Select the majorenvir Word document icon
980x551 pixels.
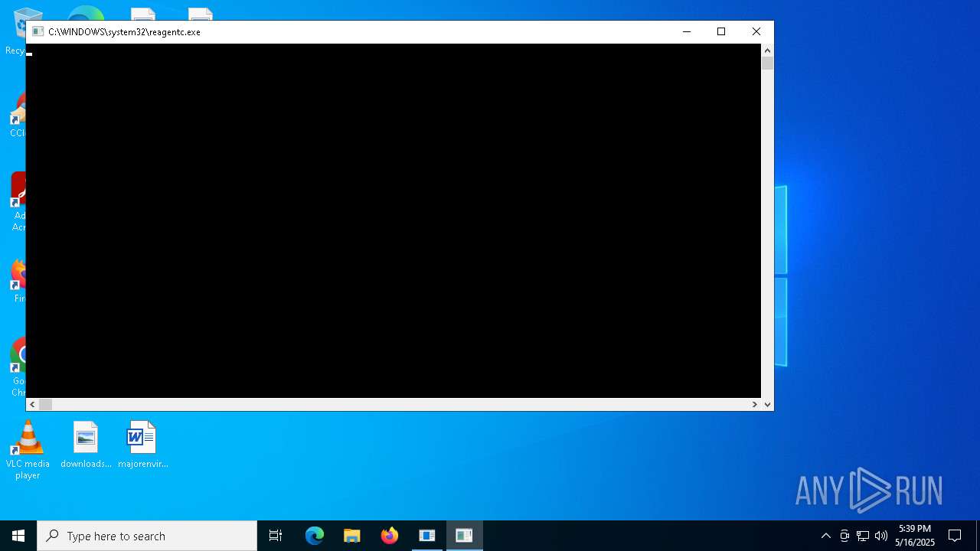coord(142,445)
